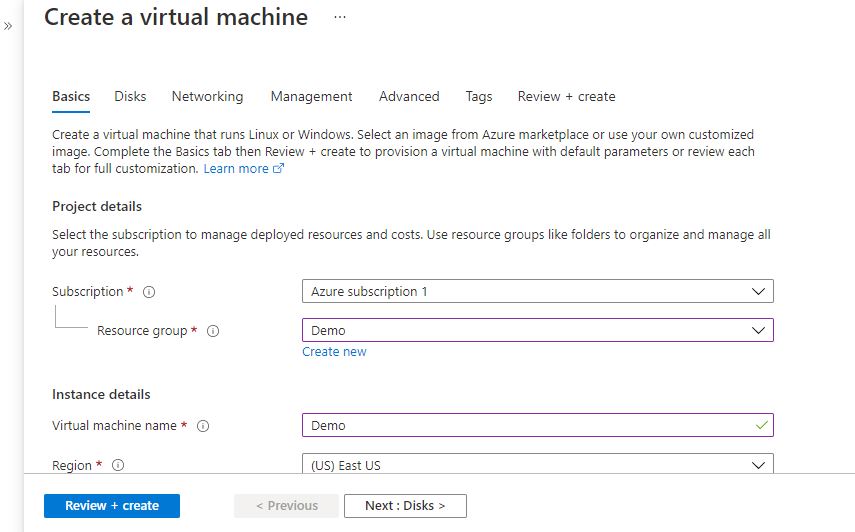The height and width of the screenshot is (532, 855).
Task: Select the Advanced tab
Action: coord(409,97)
